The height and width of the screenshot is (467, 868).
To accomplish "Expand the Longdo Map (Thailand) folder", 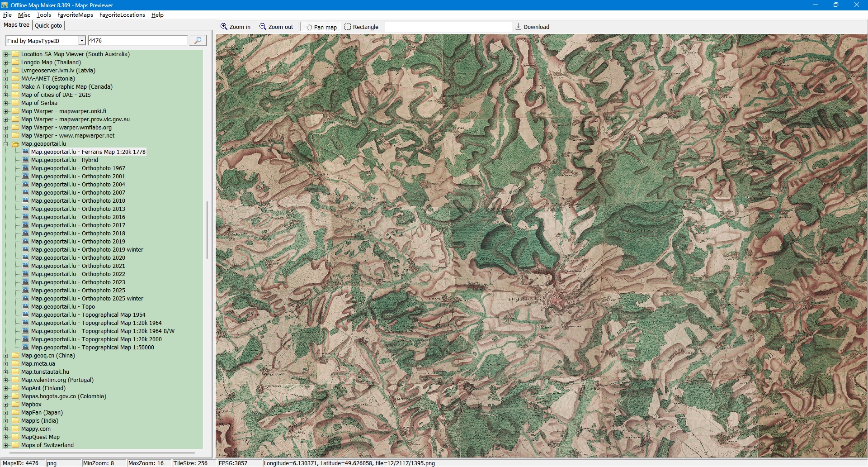I will click(x=6, y=63).
